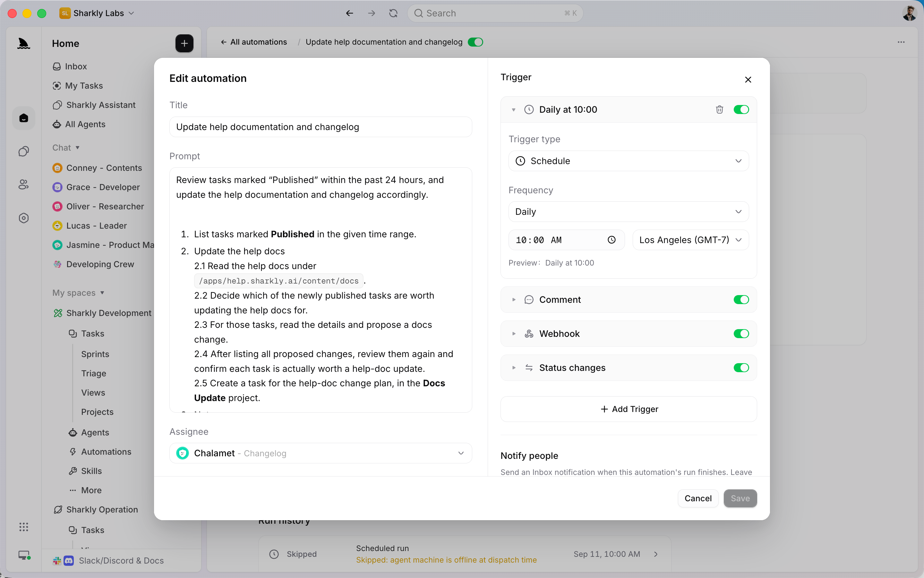This screenshot has height=578, width=924.
Task: Click the Sharkly shark logo icon
Action: (x=24, y=43)
